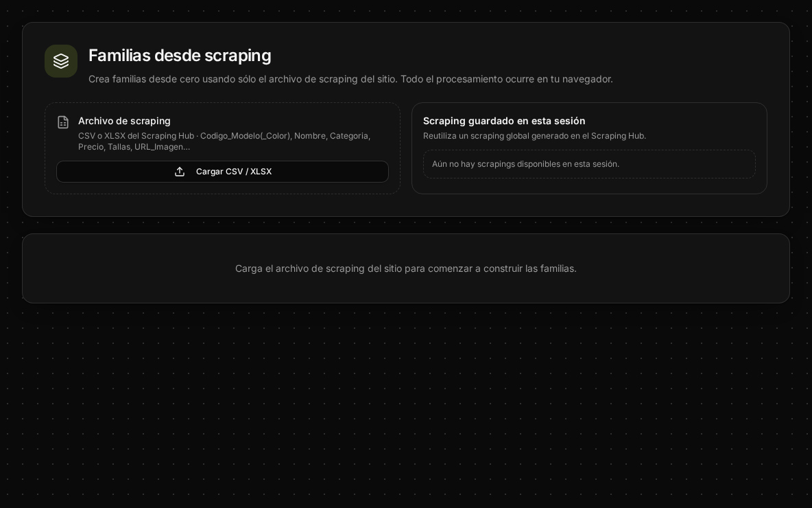This screenshot has height=508, width=812.
Task: Click the spreadsheet file icon by Archivo de scraping
Action: click(63, 122)
